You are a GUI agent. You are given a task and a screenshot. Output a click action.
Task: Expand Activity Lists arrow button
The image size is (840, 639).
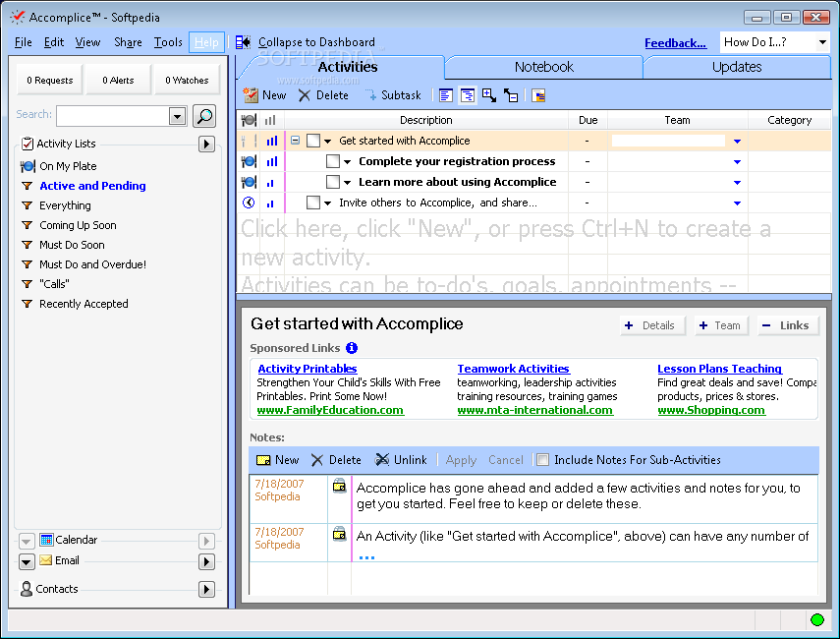click(x=206, y=144)
